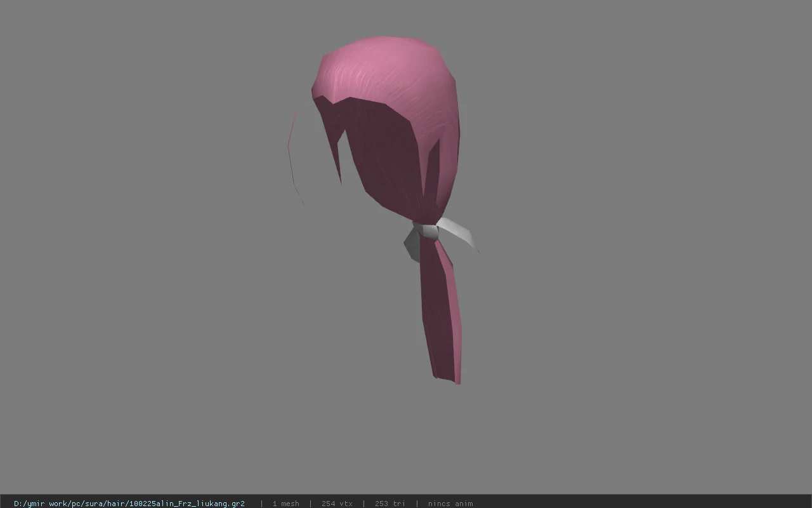The height and width of the screenshot is (508, 812).
Task: Click the '254 vtx' vertex count
Action: coord(337,504)
